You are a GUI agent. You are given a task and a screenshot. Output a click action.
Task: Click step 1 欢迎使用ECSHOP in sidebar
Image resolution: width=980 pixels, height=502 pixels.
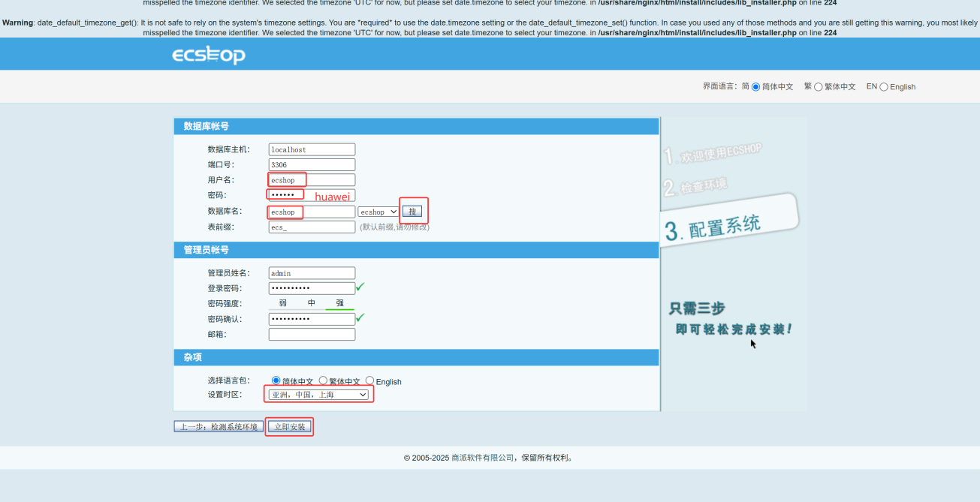tap(713, 153)
